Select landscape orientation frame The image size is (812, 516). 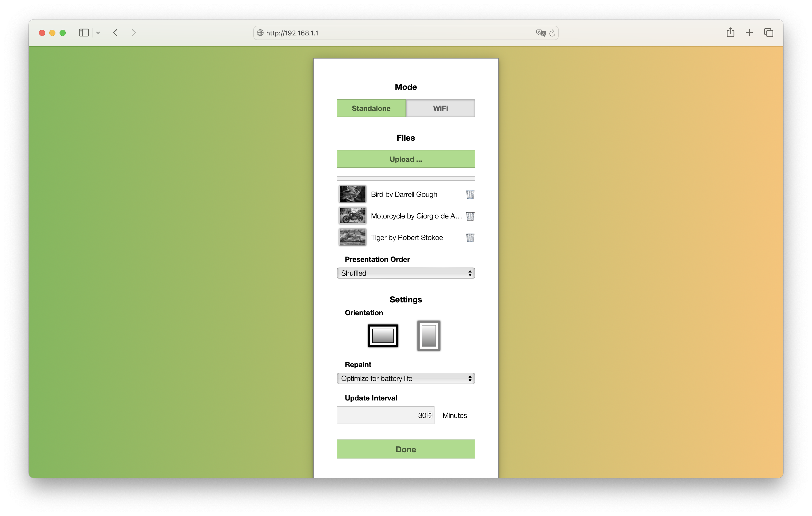pyautogui.click(x=383, y=336)
